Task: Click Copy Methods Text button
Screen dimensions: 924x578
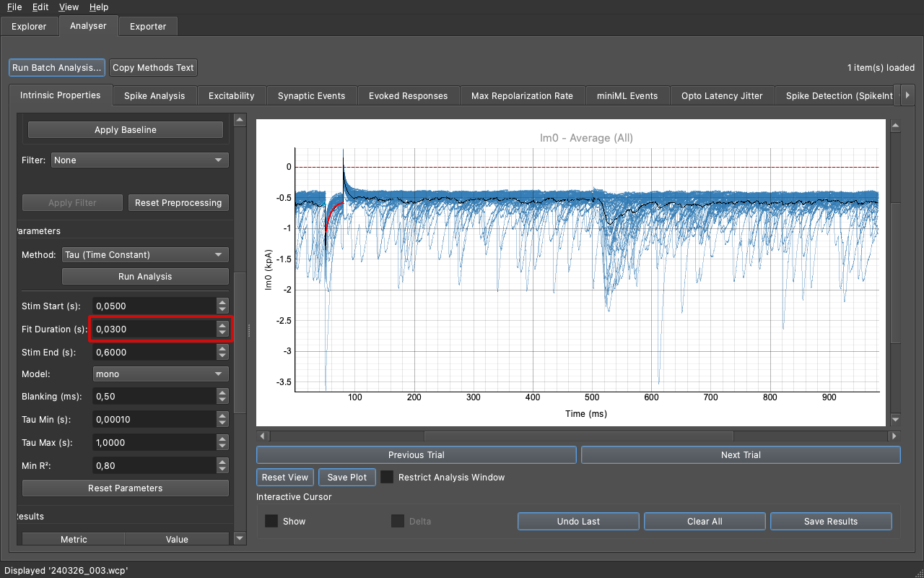Action: coord(153,67)
